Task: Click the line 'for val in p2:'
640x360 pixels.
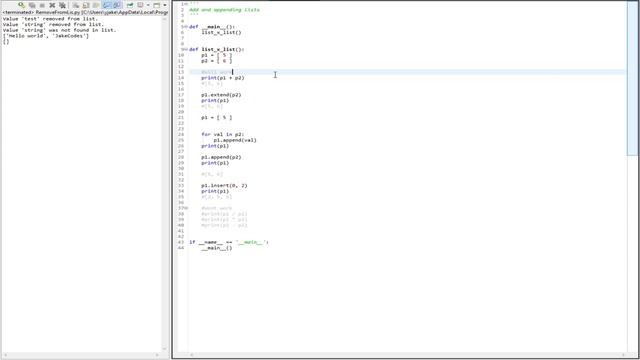Action: pos(222,134)
